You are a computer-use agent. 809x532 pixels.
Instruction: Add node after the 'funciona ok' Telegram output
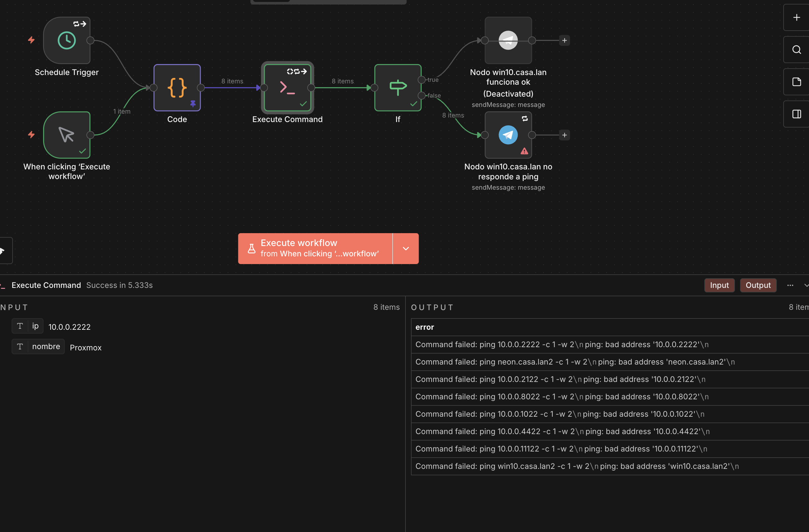point(564,41)
